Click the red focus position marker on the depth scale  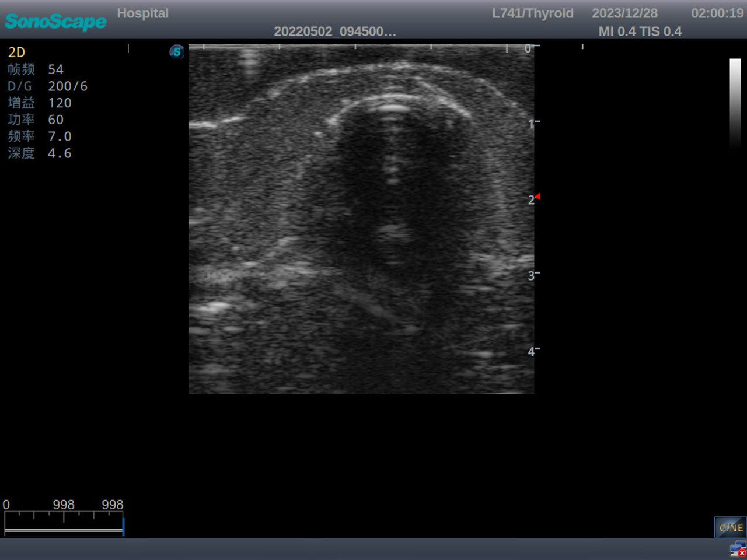[x=537, y=197]
